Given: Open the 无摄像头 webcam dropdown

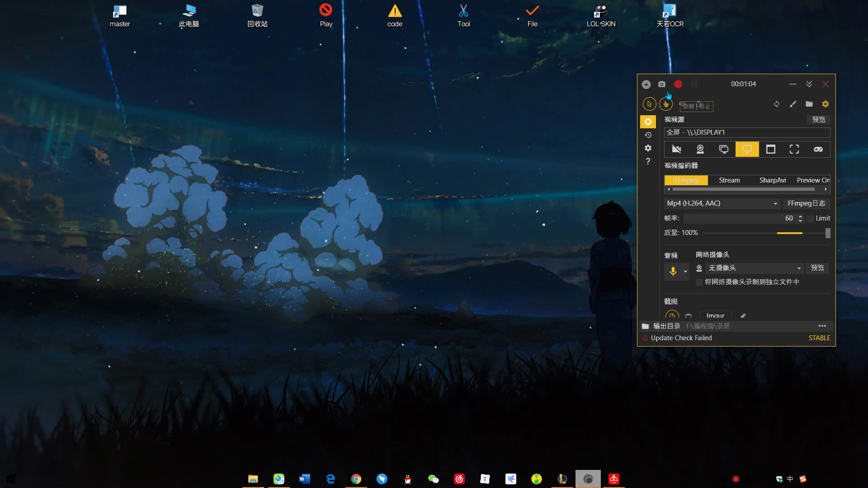Looking at the screenshot, I should (755, 268).
